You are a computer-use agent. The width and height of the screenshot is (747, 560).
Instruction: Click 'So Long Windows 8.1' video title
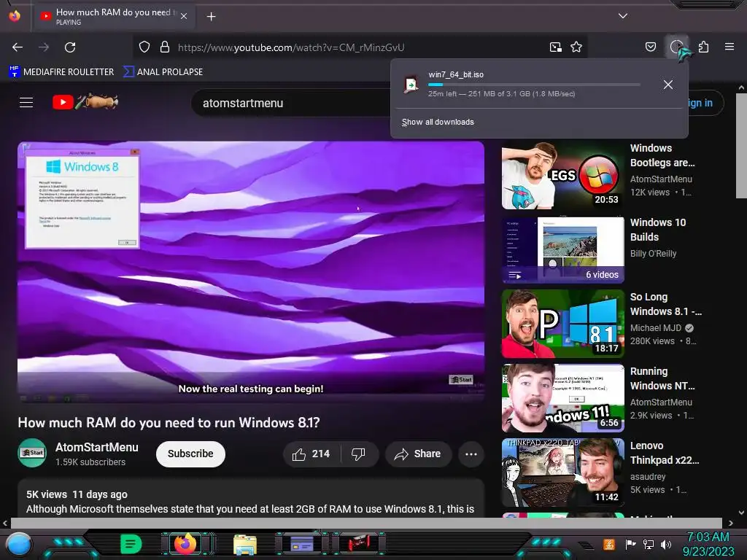click(x=665, y=304)
